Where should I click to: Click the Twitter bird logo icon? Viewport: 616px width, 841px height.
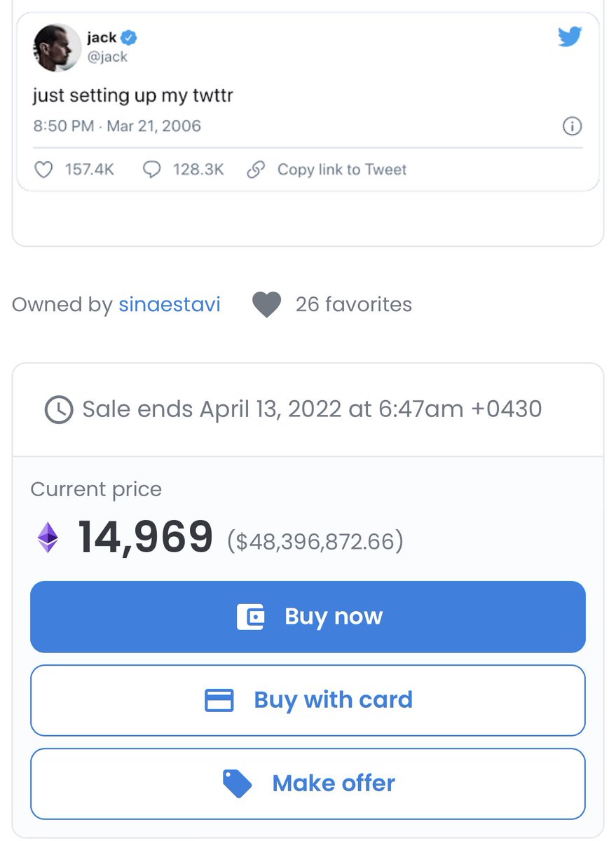pyautogui.click(x=570, y=36)
